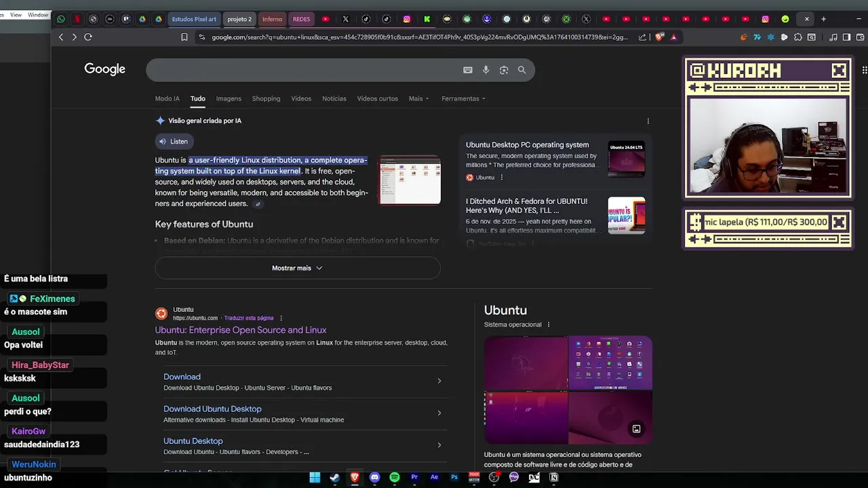This screenshot has height=488, width=868.
Task: Open the Ubuntu file manager thumbnail in AI overview
Action: 410,180
